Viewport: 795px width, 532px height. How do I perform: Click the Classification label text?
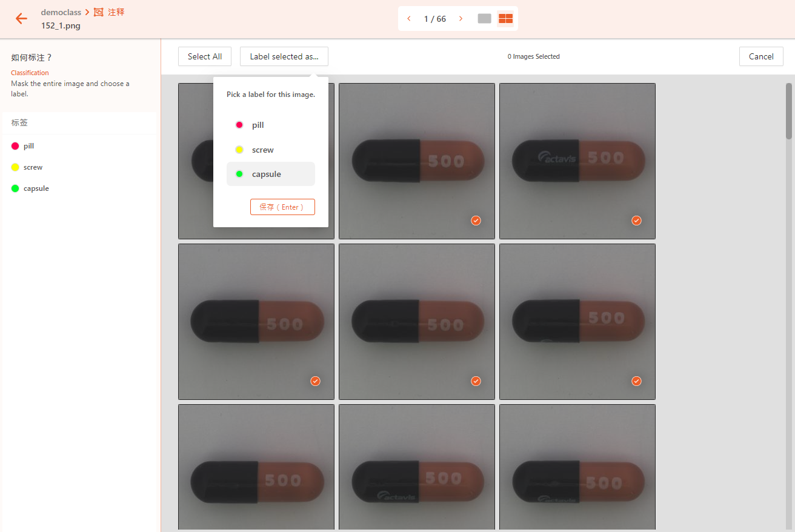[x=30, y=73]
